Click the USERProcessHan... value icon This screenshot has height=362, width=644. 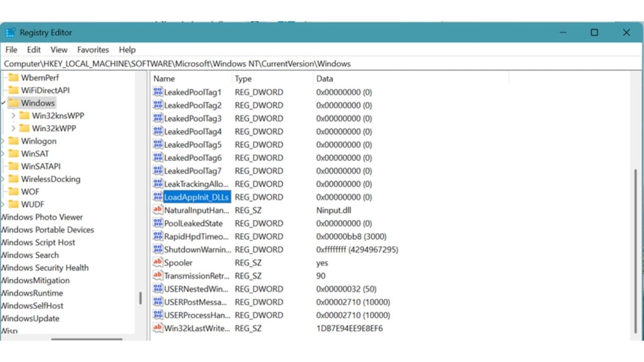click(158, 315)
